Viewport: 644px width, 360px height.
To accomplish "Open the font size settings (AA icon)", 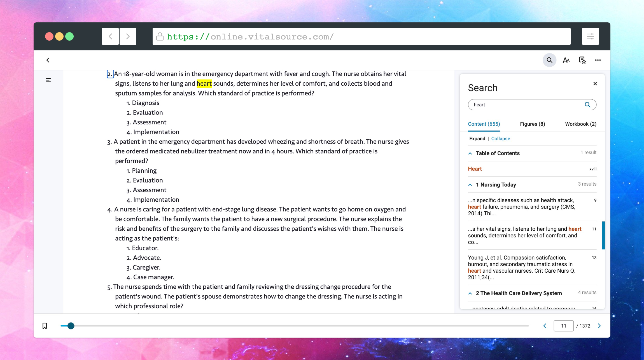I will [566, 60].
